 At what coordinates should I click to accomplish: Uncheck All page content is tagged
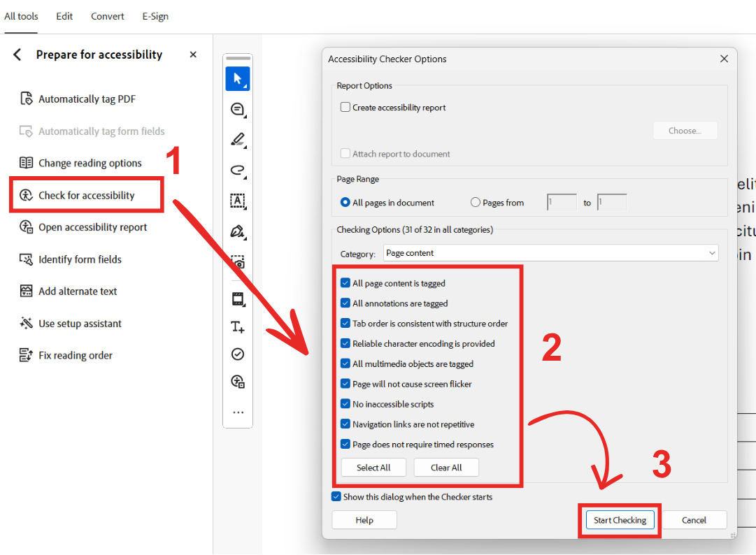[345, 283]
